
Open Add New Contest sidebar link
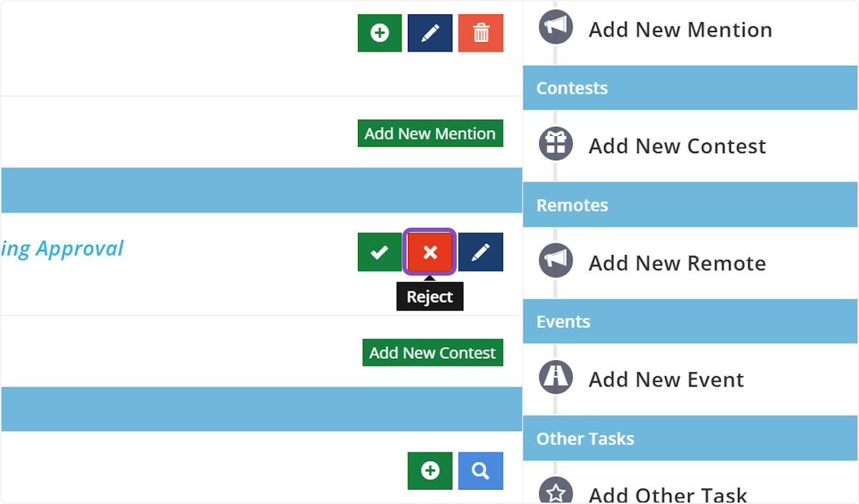677,147
